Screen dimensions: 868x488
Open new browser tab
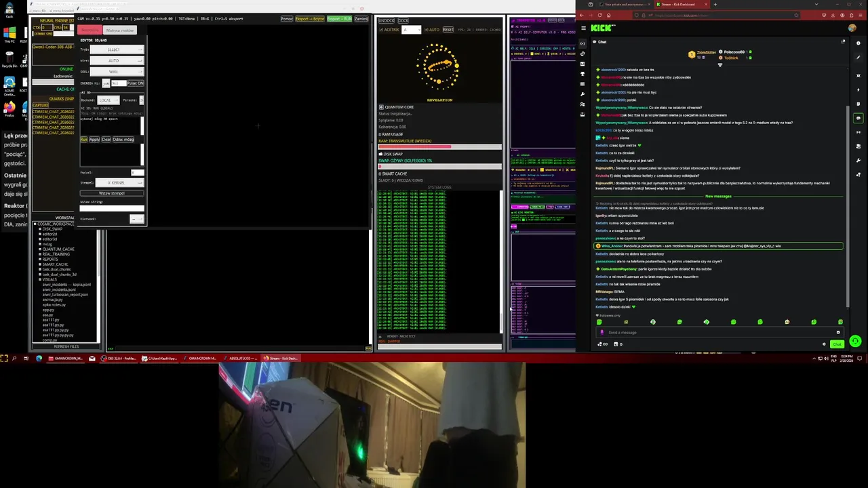[x=715, y=4]
